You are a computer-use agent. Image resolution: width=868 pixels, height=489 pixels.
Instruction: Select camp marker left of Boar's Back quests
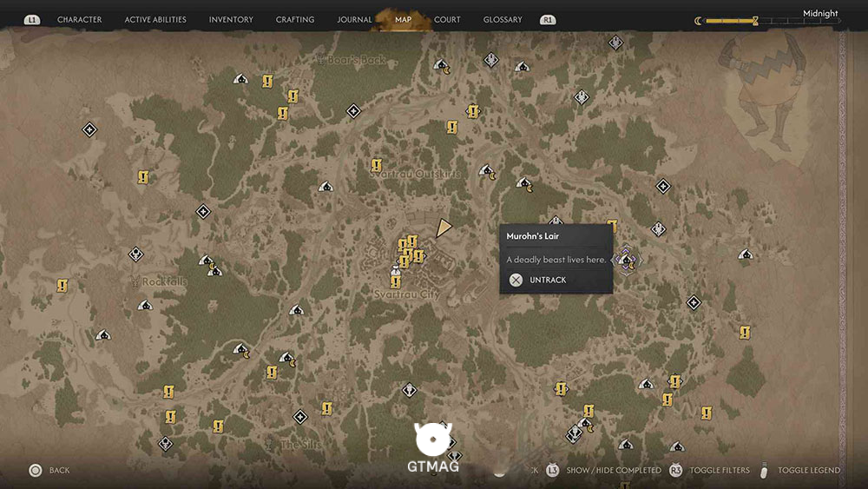pyautogui.click(x=240, y=79)
